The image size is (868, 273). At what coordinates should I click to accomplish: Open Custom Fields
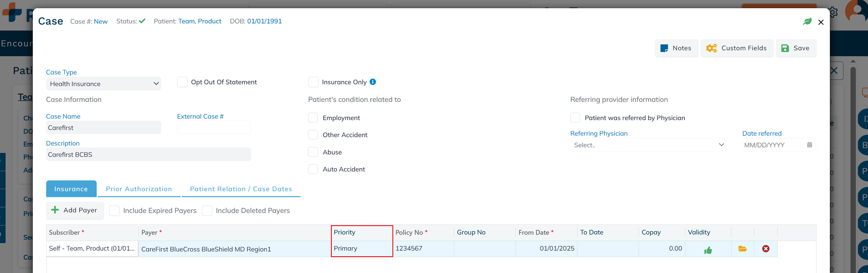point(737,48)
